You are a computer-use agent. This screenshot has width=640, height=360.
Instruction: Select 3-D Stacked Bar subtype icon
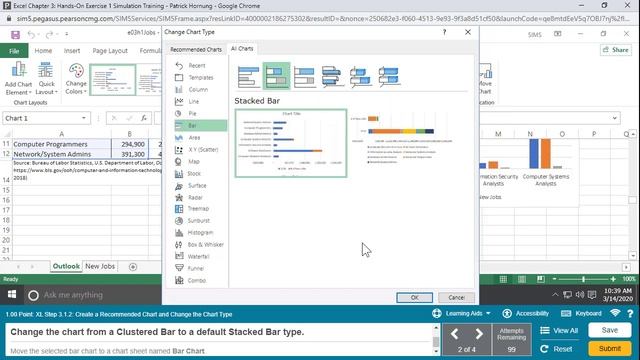coord(360,77)
